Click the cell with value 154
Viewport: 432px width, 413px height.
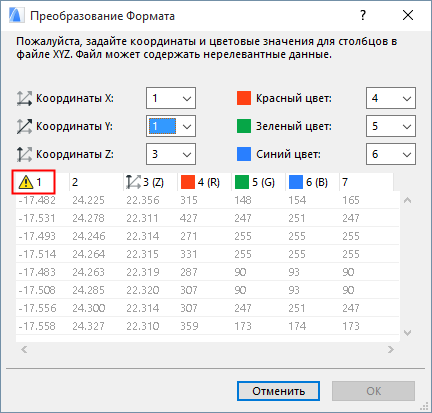pyautogui.click(x=297, y=200)
